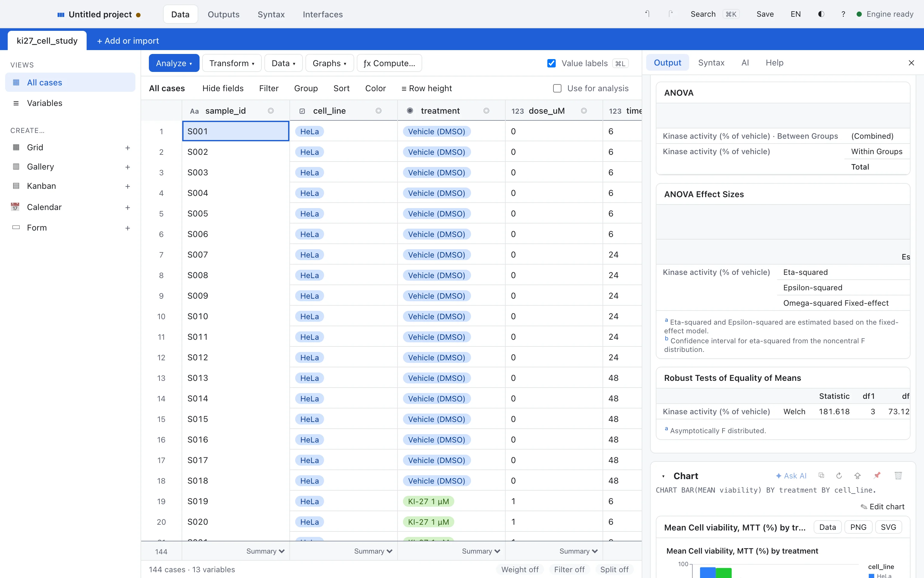Screen dimensions: 924x578
Task: Close the output side panel
Action: 911,63
